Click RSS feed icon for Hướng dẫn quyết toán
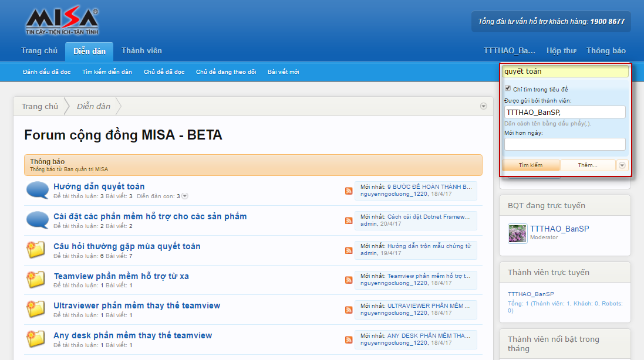The width and height of the screenshot is (644, 360). pyautogui.click(x=349, y=191)
